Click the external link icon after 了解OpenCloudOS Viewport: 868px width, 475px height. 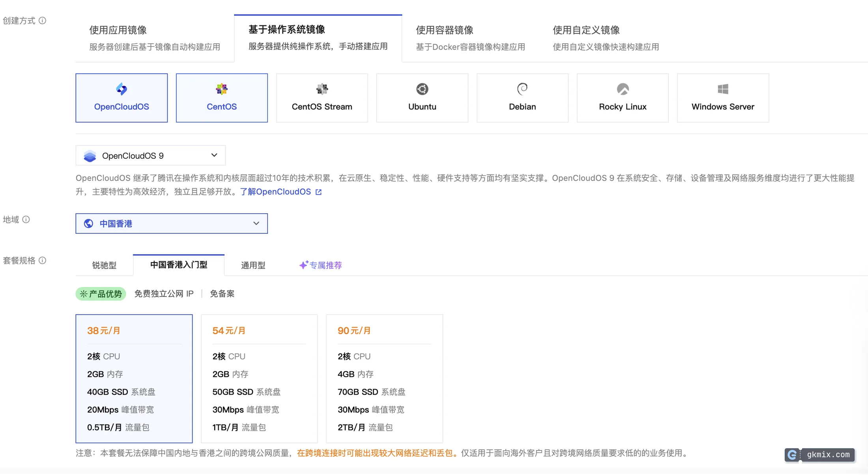tap(318, 192)
